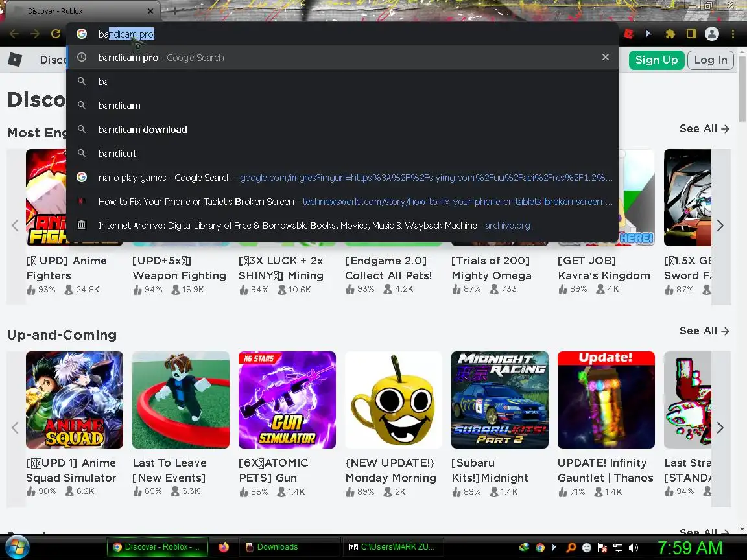Pick the 'bandicut' search suggestion
The width and height of the screenshot is (747, 560).
click(x=342, y=154)
